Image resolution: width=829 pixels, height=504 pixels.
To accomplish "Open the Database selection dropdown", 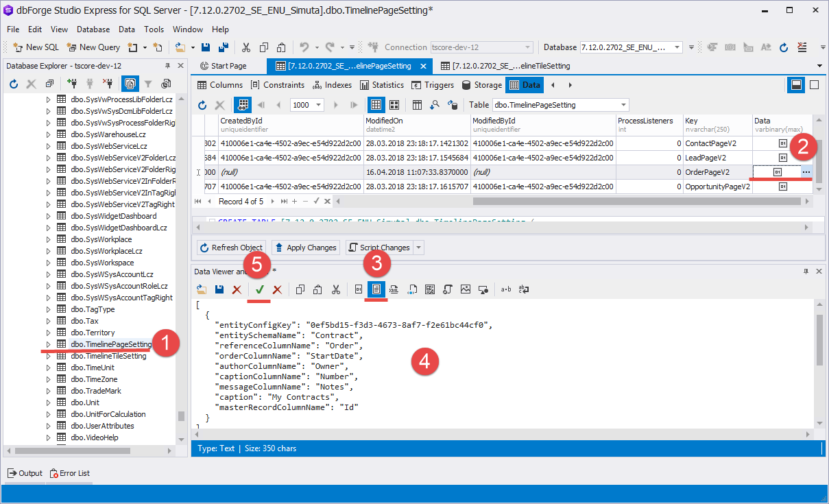I will (x=677, y=47).
